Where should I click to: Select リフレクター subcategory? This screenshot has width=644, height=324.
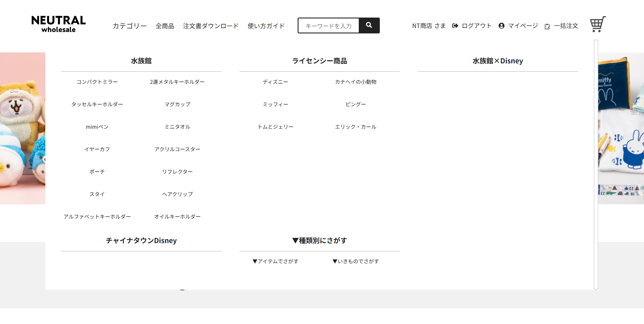coord(177,172)
